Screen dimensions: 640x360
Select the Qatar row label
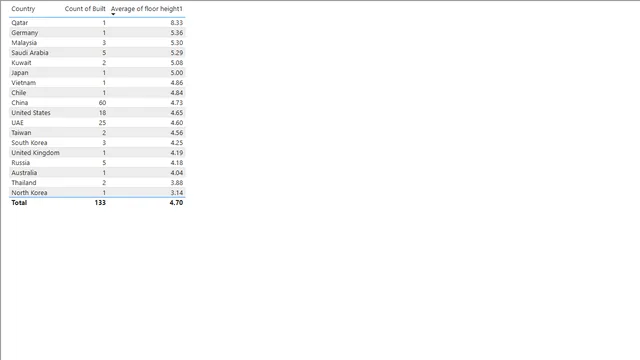tap(20, 22)
